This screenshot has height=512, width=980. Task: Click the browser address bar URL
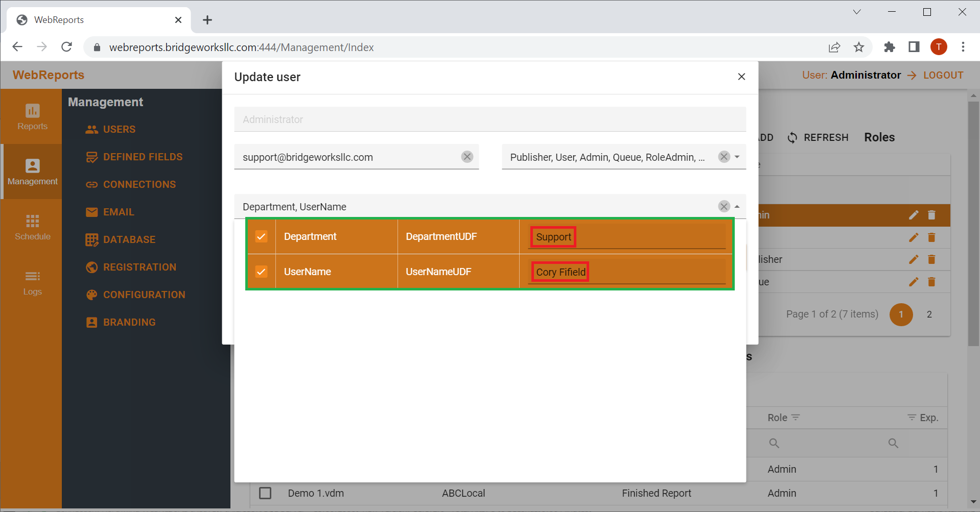point(242,47)
